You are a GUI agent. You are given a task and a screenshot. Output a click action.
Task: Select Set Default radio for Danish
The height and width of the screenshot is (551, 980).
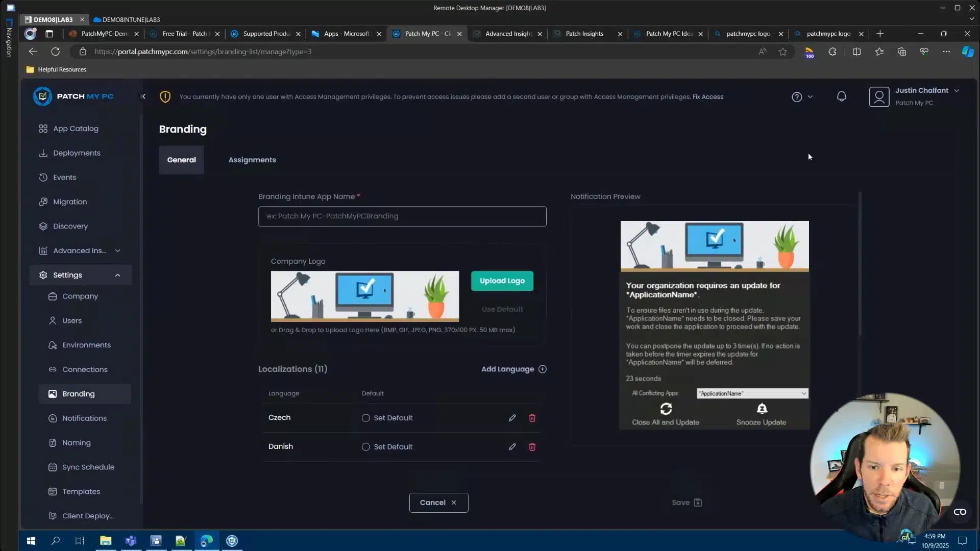(365, 447)
